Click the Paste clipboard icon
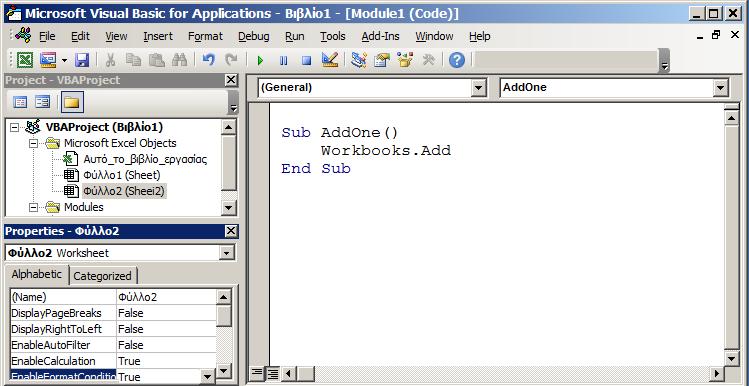This screenshot has width=749, height=386. [x=156, y=60]
